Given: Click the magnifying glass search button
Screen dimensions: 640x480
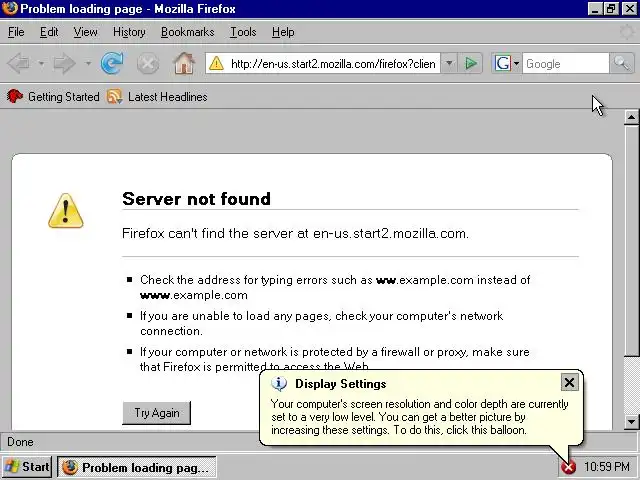Looking at the screenshot, I should pos(622,63).
